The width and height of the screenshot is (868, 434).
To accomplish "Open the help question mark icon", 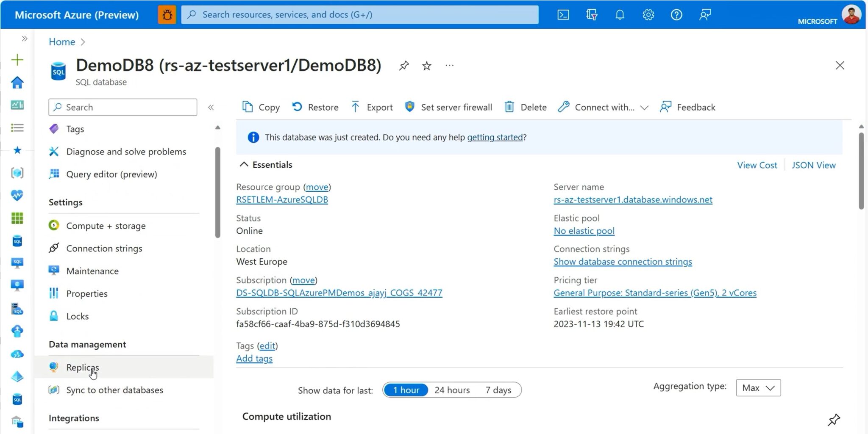I will [x=676, y=14].
